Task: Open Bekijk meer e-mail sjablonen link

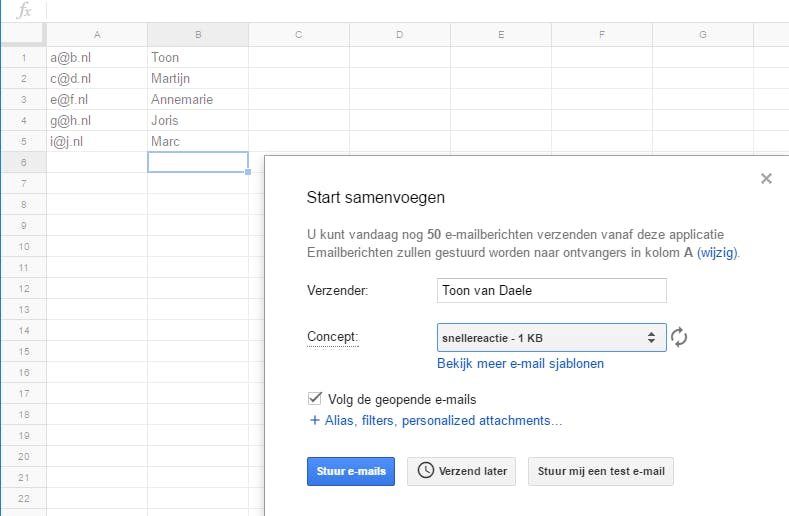Action: tap(520, 364)
